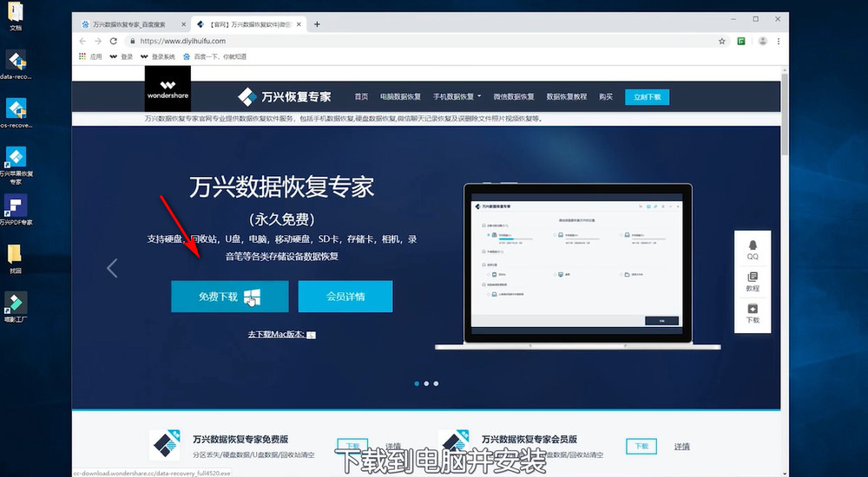Click the 免费下载 Windows button

coord(230,297)
